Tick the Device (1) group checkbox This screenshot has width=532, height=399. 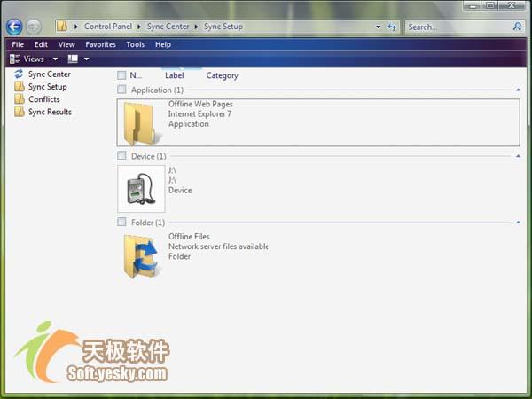(121, 155)
